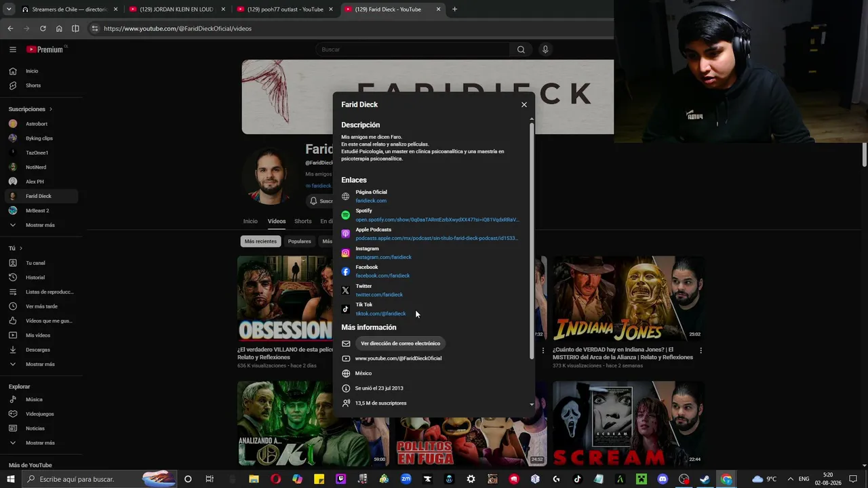Close the Farid Dieck info dialog
868x488 pixels.
524,104
